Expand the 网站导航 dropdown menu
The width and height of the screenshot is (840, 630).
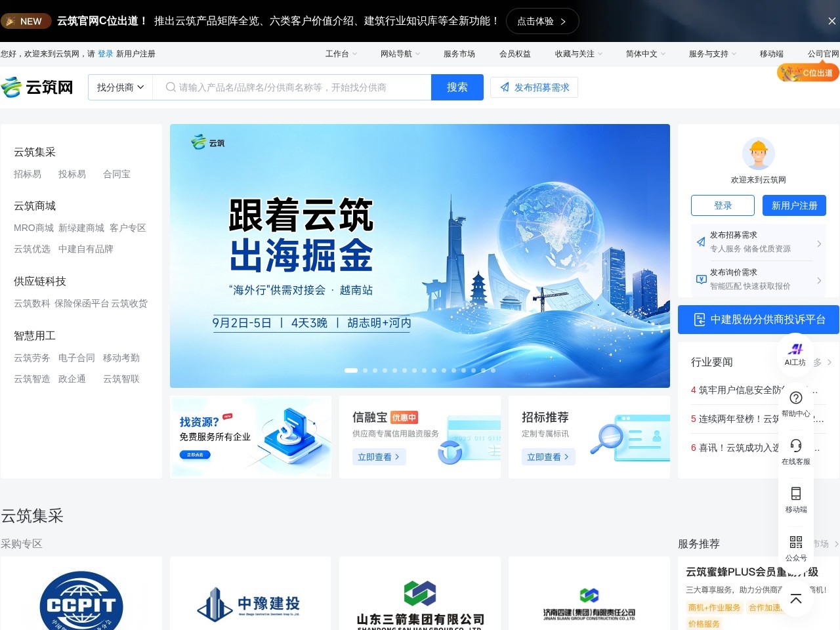[x=400, y=54]
